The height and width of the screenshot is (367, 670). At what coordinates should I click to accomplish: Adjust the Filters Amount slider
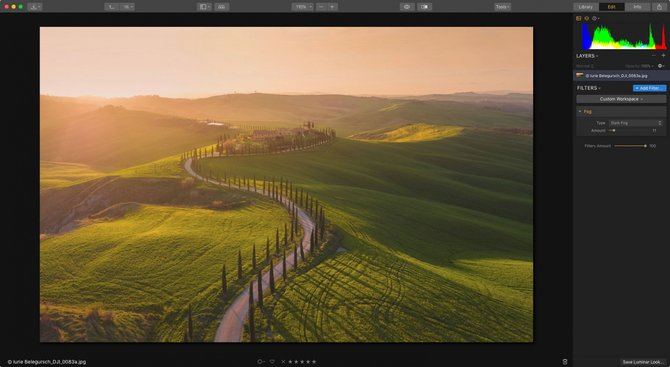(630, 146)
